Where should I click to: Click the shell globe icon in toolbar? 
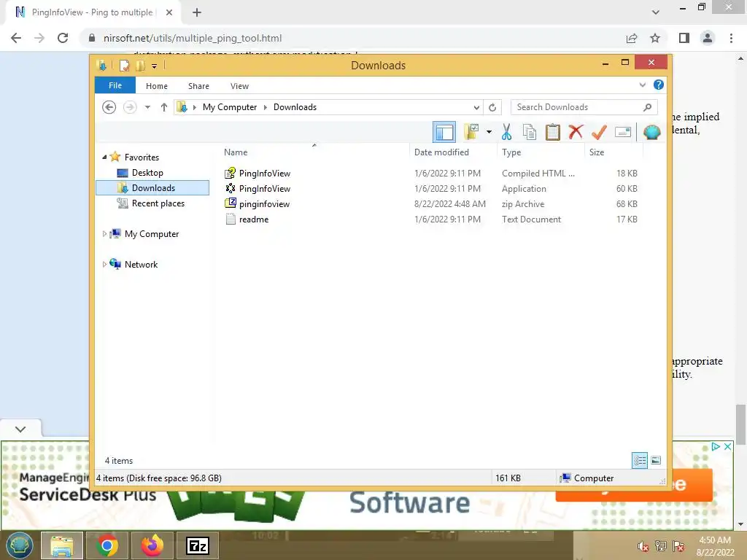pos(651,132)
